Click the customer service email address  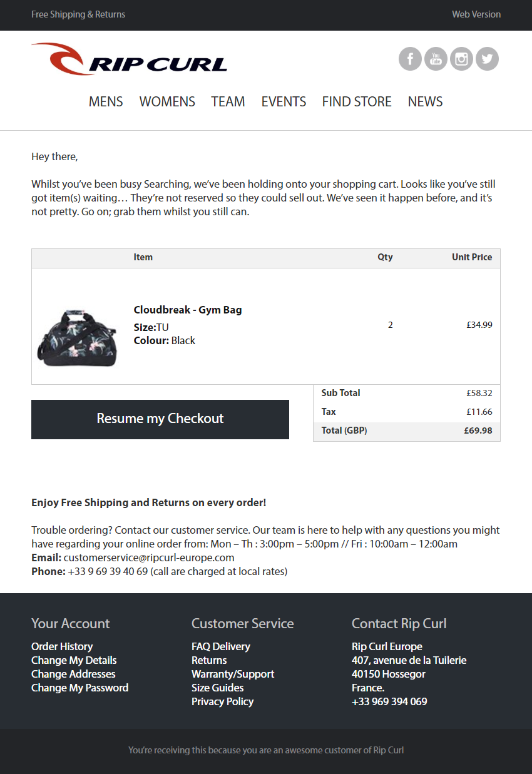coord(149,558)
